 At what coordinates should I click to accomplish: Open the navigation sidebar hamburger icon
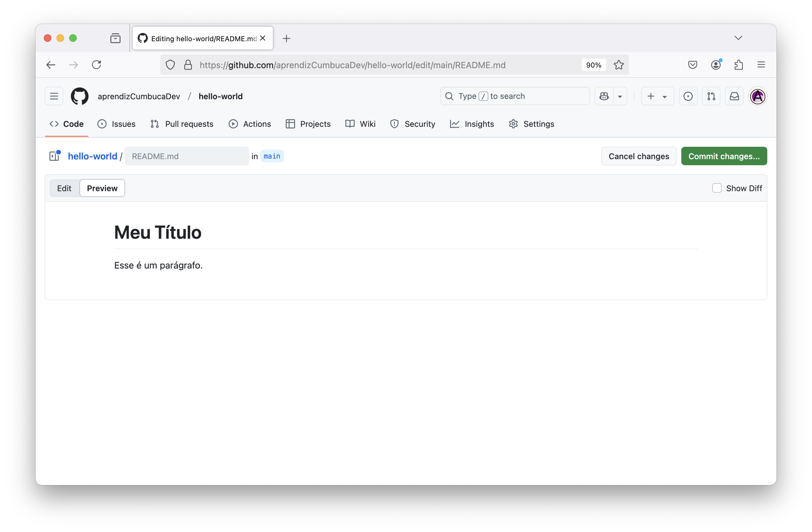tap(54, 96)
